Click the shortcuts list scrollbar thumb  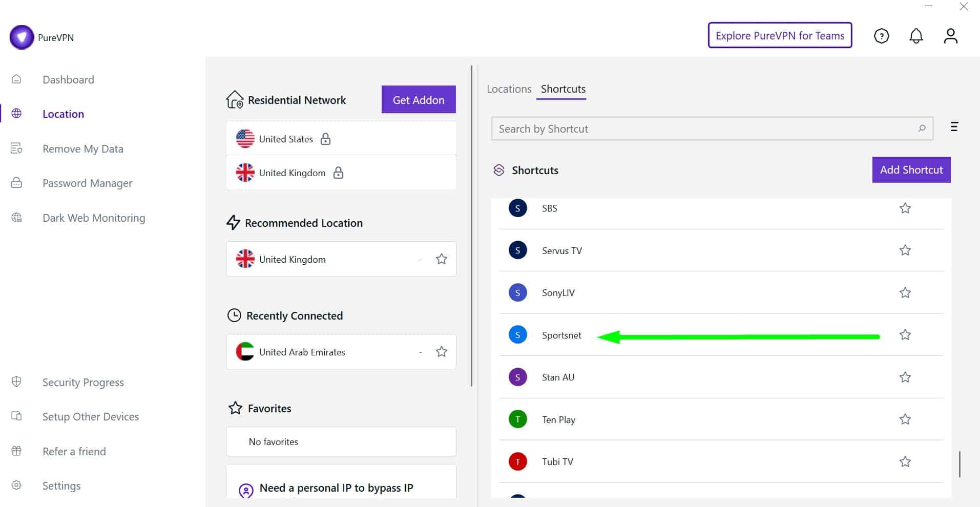[960, 464]
